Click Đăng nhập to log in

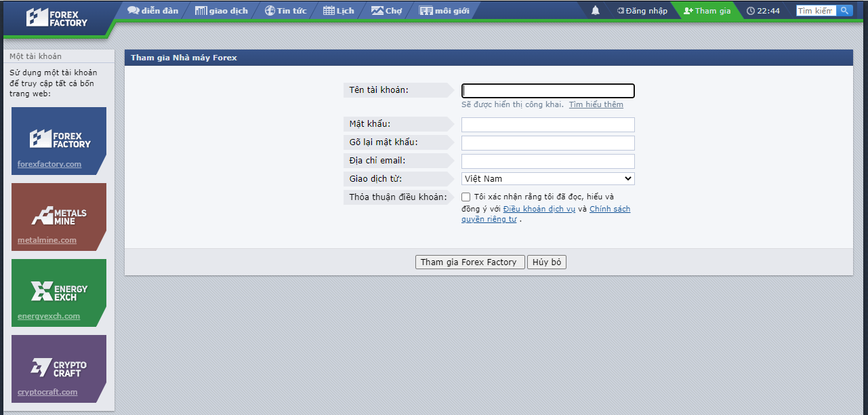click(x=642, y=11)
